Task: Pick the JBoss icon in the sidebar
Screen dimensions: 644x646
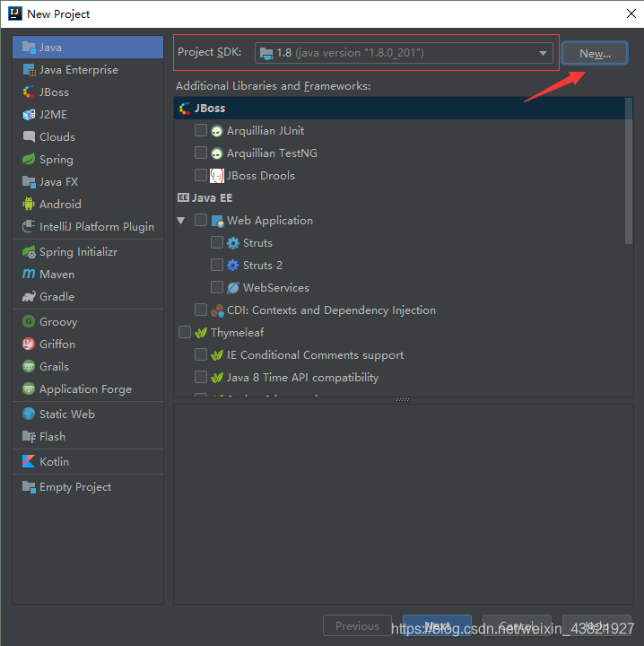Action: [x=29, y=92]
